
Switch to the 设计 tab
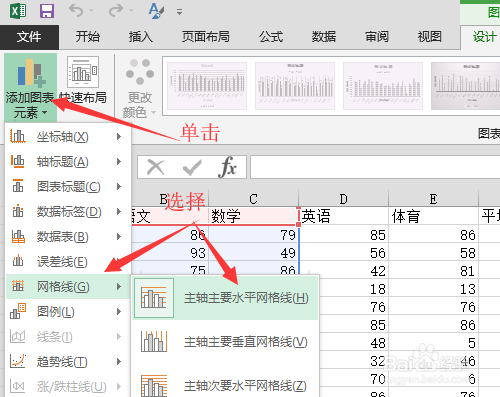pos(484,37)
